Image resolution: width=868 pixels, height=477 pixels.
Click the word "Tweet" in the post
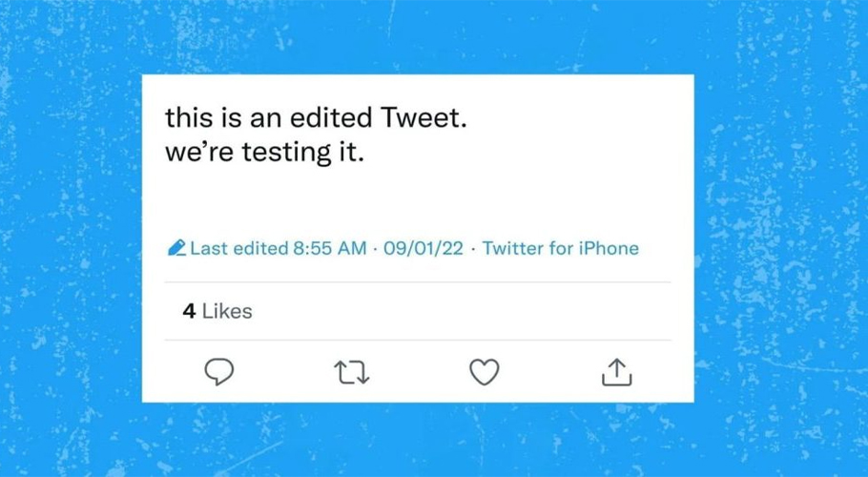coord(420,117)
